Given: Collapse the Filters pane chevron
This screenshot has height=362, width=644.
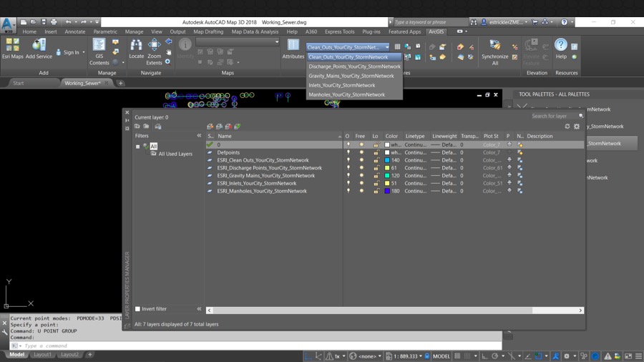Looking at the screenshot, I should (199, 135).
